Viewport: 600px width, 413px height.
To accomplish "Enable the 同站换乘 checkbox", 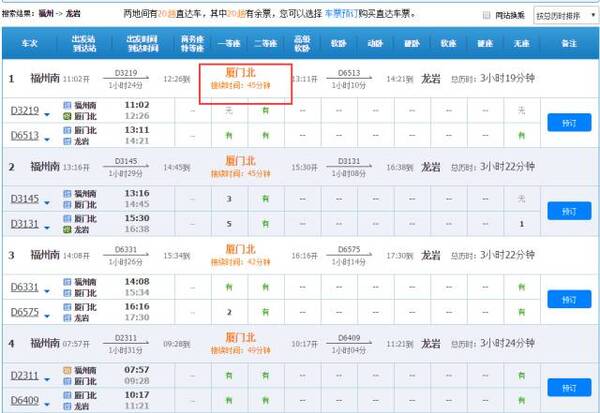I will (487, 16).
